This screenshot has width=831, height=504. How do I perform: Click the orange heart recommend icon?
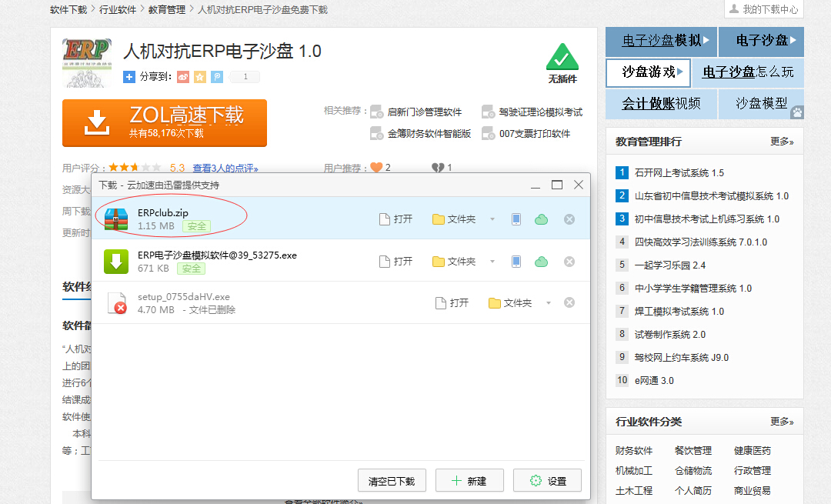click(376, 168)
